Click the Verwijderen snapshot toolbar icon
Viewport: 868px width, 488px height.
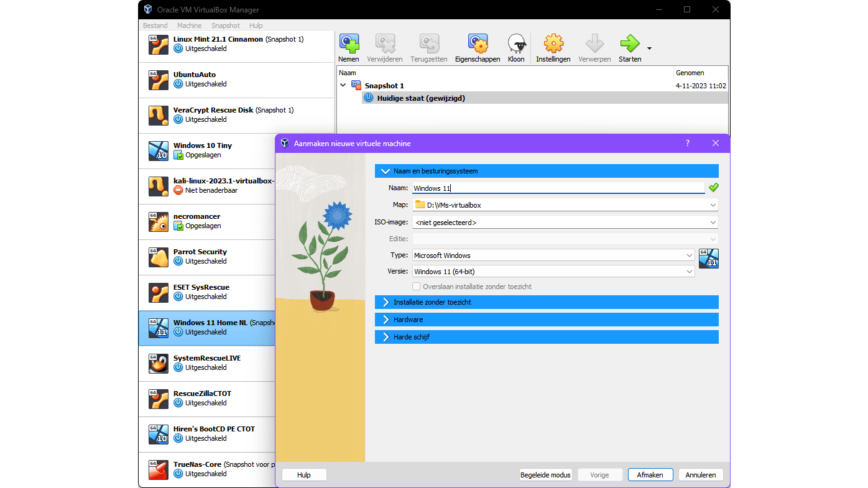point(385,44)
